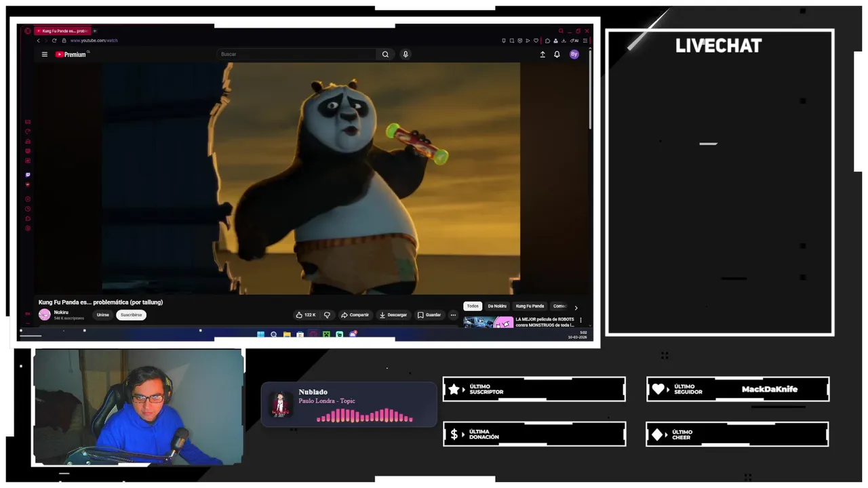
Task: Select the De Nokiru filter chip
Action: pos(497,306)
